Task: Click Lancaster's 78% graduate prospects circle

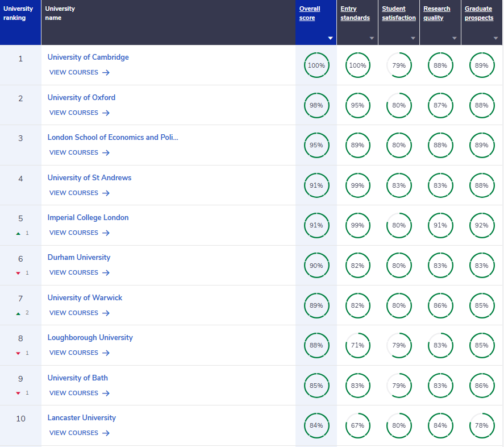Action: coord(481,425)
